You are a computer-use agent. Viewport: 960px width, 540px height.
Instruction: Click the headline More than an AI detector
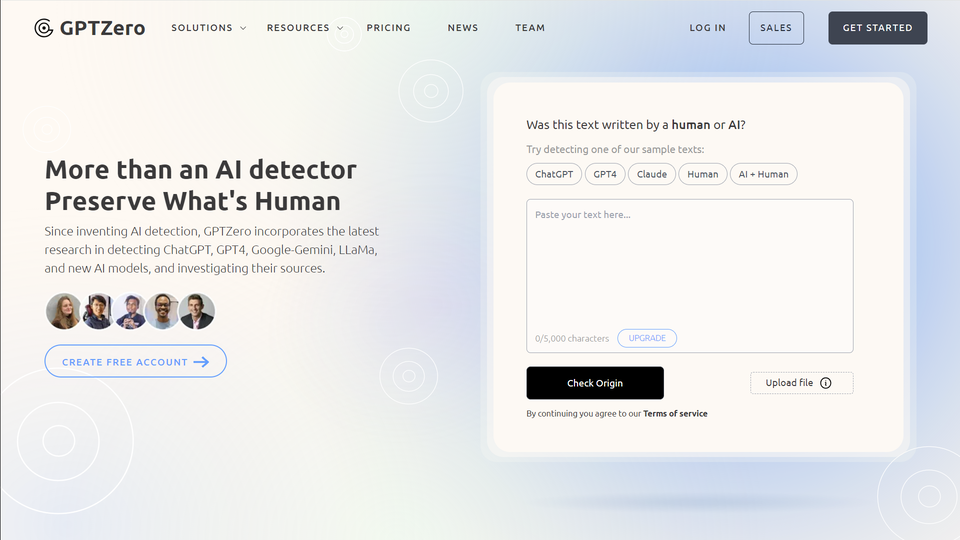pos(201,170)
